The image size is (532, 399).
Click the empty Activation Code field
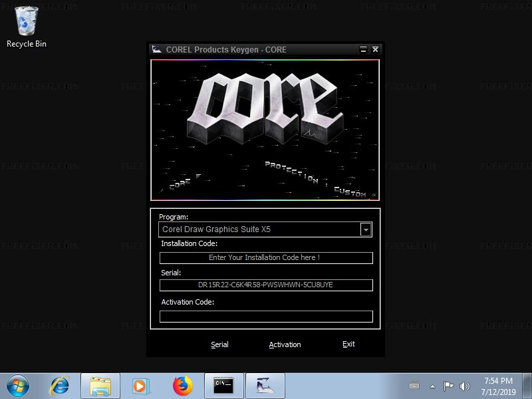pos(266,317)
